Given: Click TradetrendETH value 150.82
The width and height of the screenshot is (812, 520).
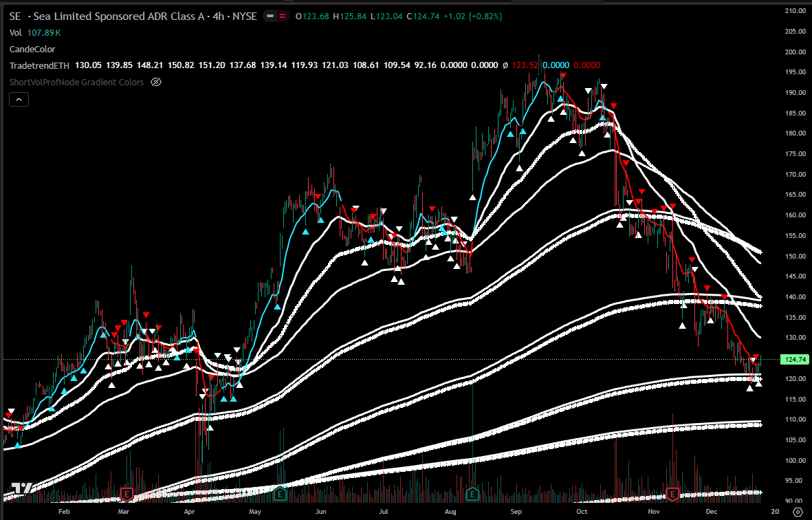Looking at the screenshot, I should [x=181, y=65].
